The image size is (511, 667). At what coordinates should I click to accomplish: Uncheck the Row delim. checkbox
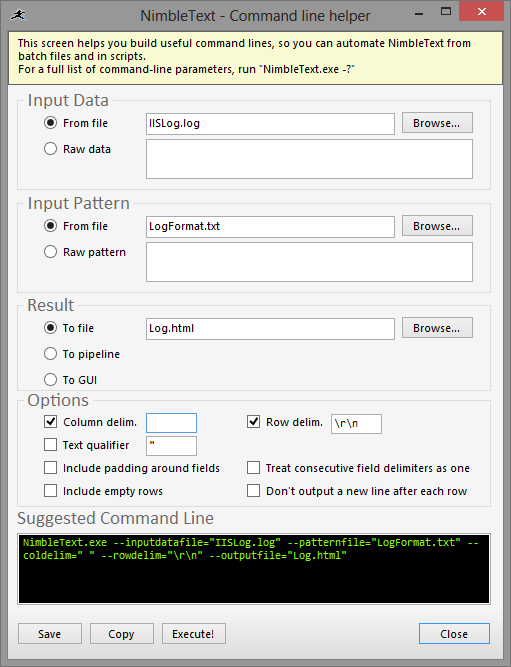[x=253, y=422]
